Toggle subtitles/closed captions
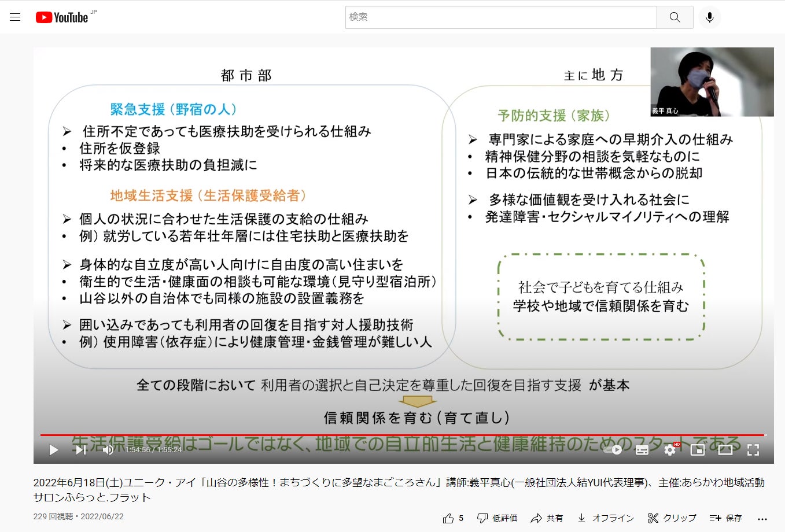The image size is (785, 532). click(x=642, y=449)
